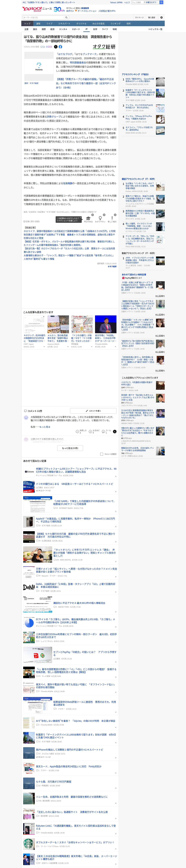The height and width of the screenshot is (868, 186).
Task: Open the 役員報酬 link in the article
Action: (x=68, y=183)
